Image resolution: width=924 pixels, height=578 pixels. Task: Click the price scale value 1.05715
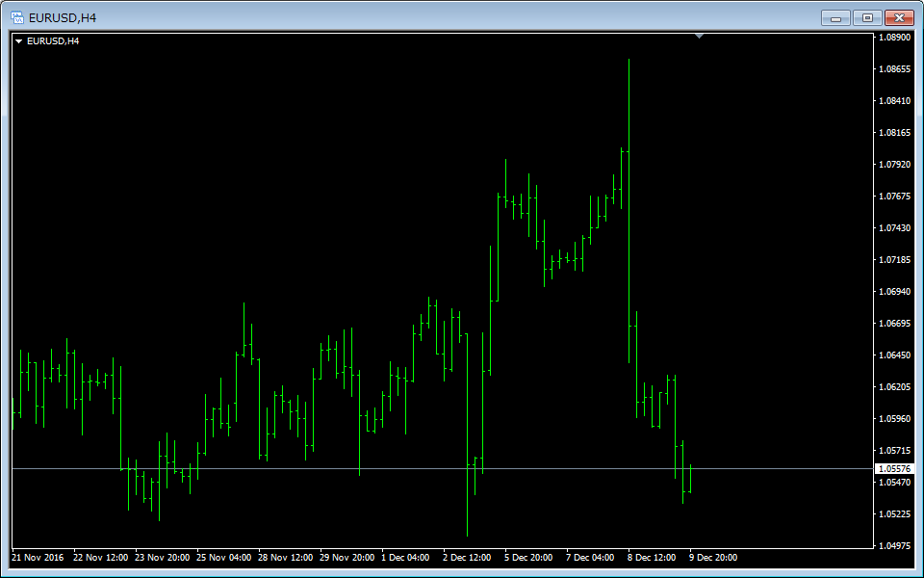894,451
